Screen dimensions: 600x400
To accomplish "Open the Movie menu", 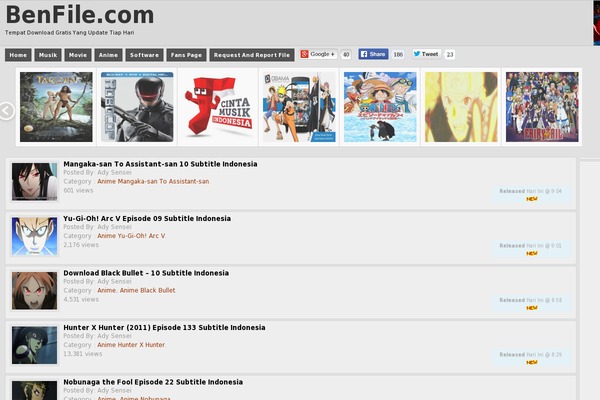I will pos(78,55).
